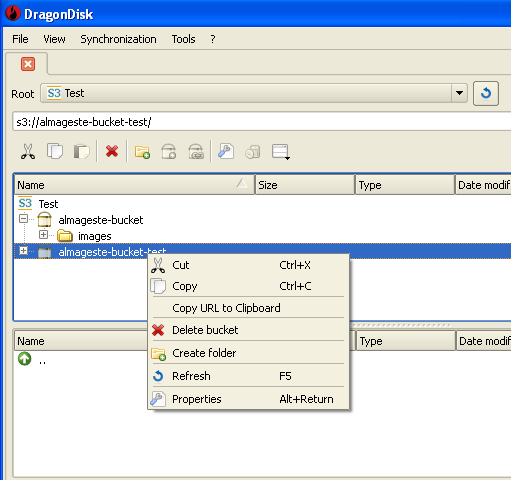Click the red Delete toolbar icon
The image size is (511, 480).
click(112, 151)
